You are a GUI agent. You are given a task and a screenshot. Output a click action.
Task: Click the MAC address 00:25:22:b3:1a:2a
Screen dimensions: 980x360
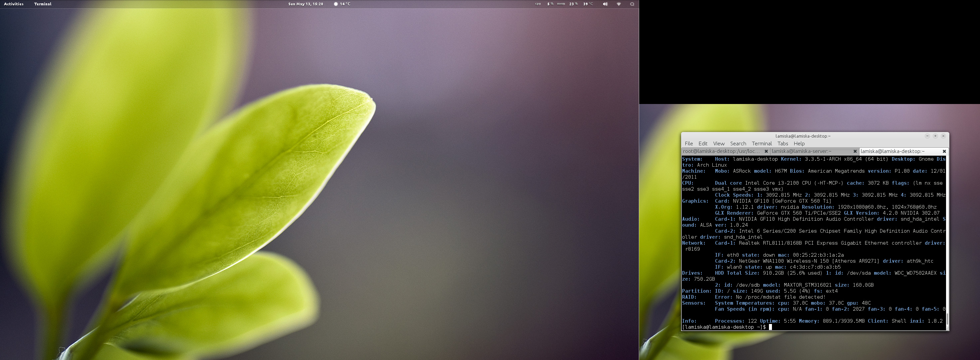(x=818, y=255)
